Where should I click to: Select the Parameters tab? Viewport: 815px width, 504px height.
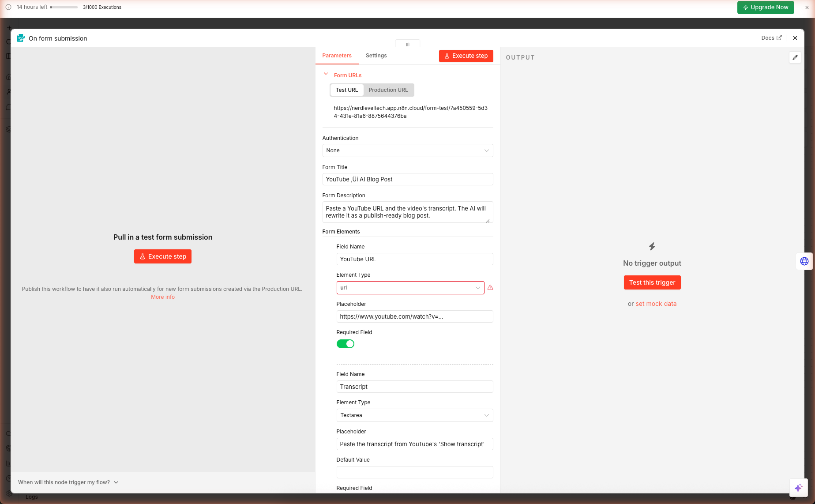[x=337, y=56]
